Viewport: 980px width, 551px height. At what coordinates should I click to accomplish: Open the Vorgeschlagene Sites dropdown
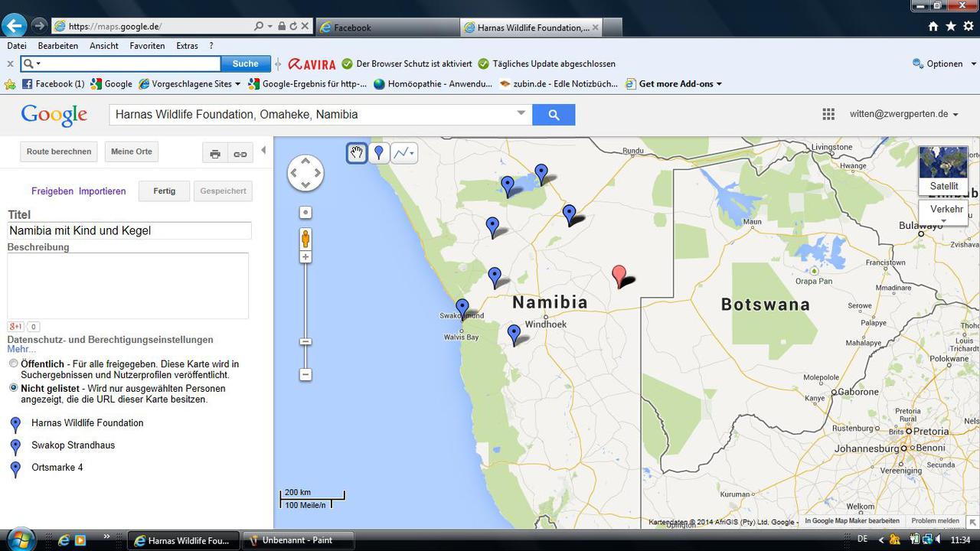pyautogui.click(x=191, y=84)
